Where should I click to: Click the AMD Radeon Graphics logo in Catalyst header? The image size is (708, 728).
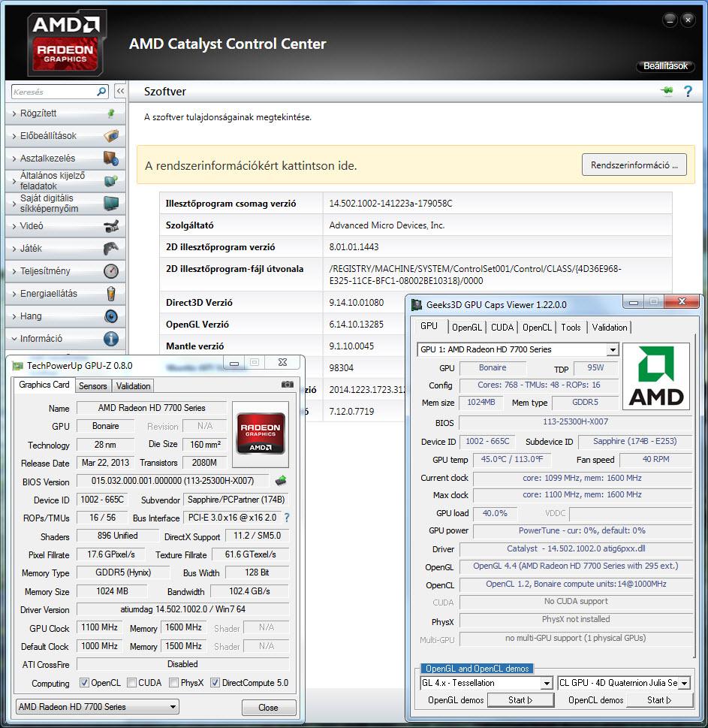[66, 43]
